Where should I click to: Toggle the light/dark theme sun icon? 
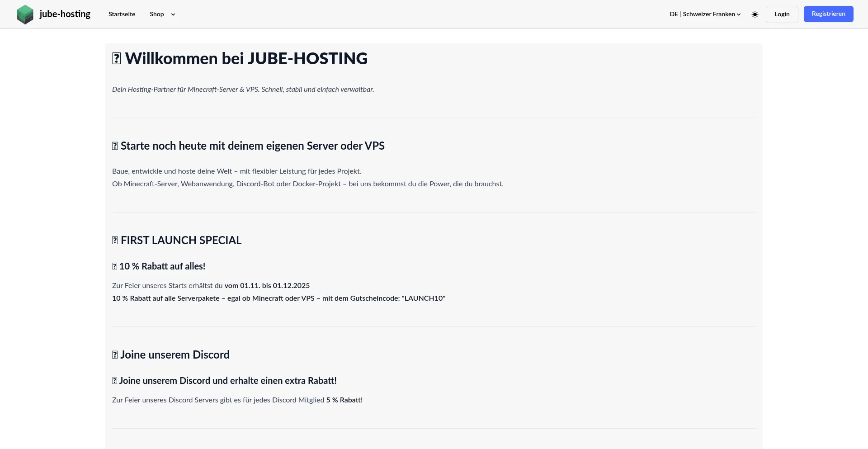(755, 14)
